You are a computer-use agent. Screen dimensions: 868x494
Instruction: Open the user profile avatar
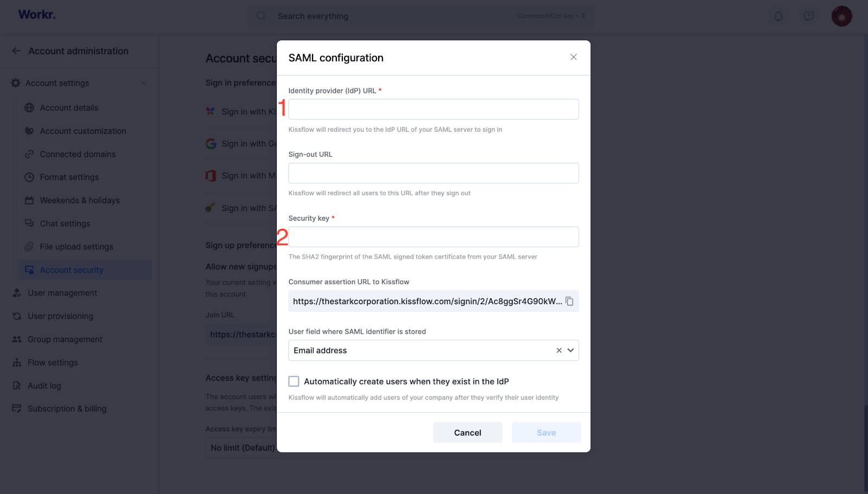click(841, 16)
